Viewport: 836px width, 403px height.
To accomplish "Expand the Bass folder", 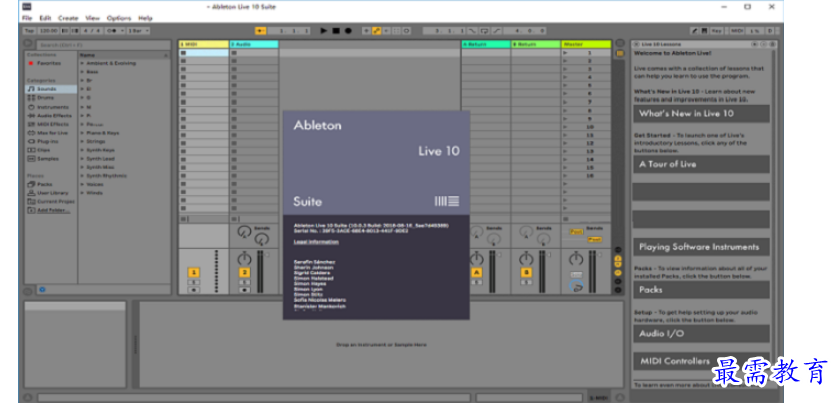I will point(82,71).
